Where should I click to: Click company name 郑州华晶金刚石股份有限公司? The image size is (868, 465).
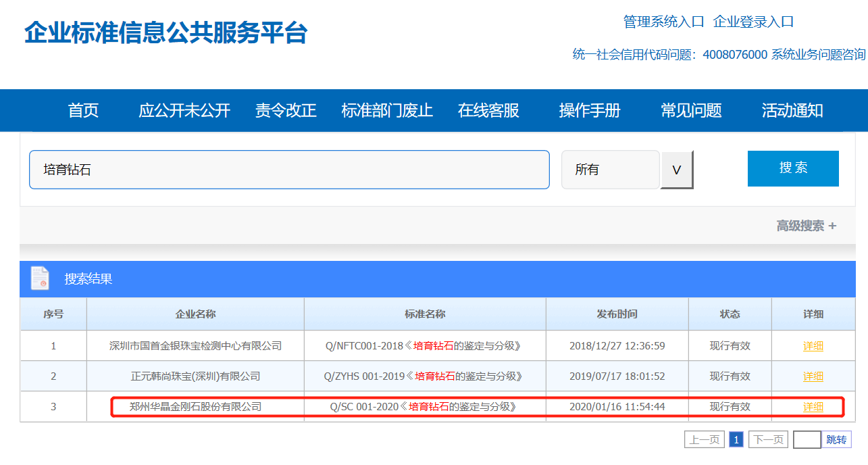pyautogui.click(x=195, y=406)
